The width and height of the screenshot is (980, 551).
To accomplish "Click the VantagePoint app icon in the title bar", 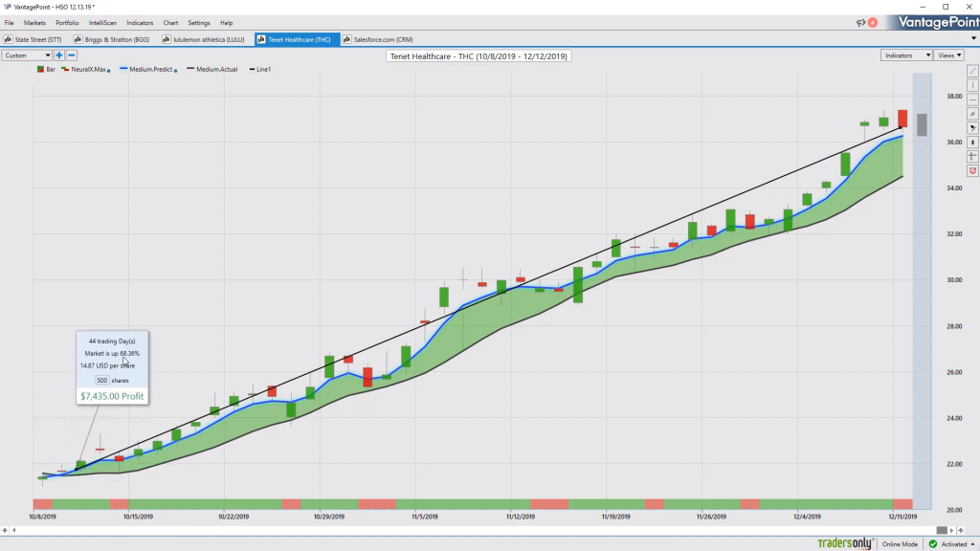I will 8,7.
